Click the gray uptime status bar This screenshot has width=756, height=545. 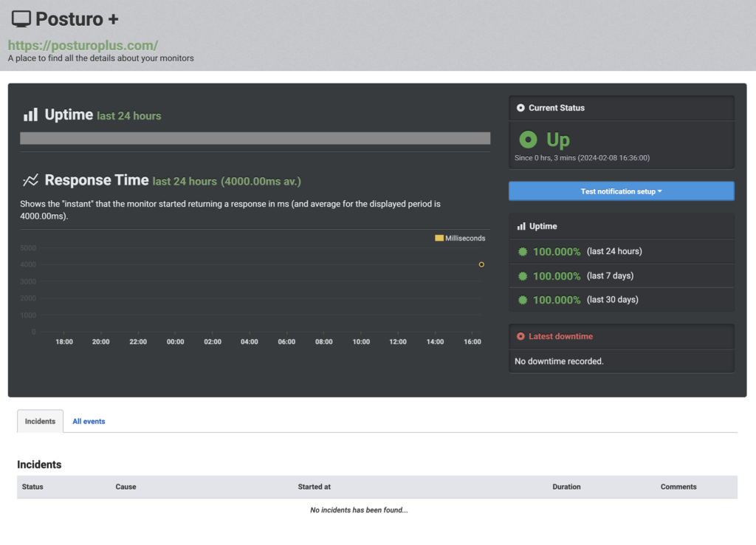tap(255, 138)
